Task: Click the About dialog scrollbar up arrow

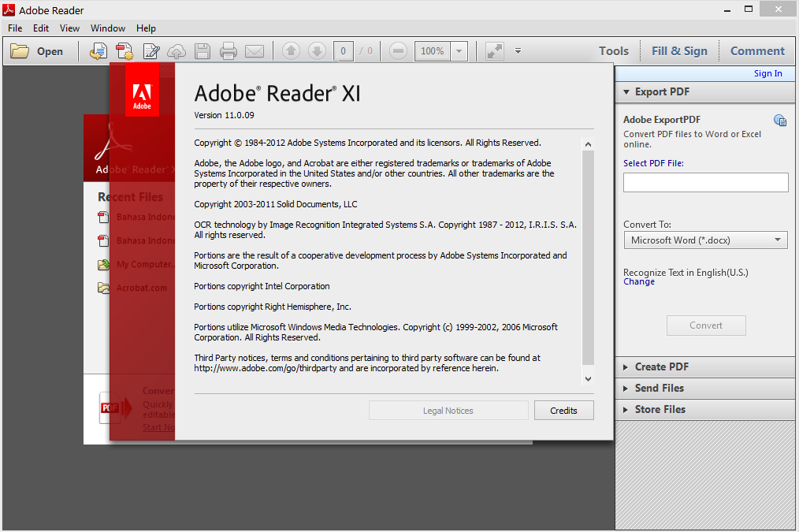Action: (x=588, y=144)
